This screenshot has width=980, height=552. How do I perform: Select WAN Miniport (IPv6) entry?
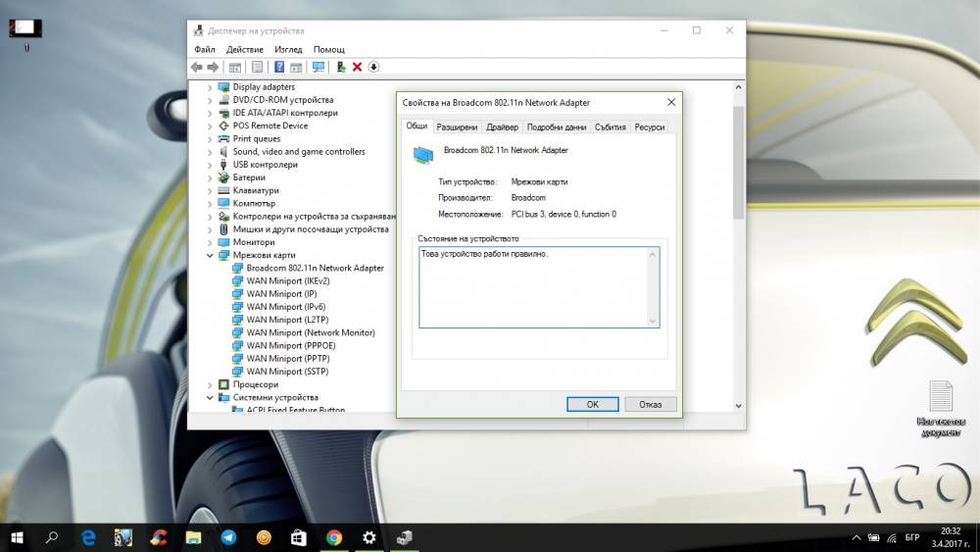click(x=285, y=307)
